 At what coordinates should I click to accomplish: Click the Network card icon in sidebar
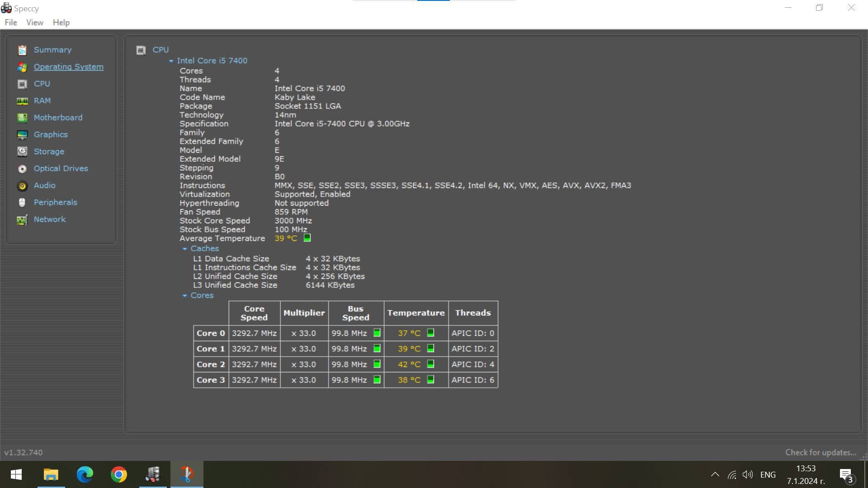22,220
